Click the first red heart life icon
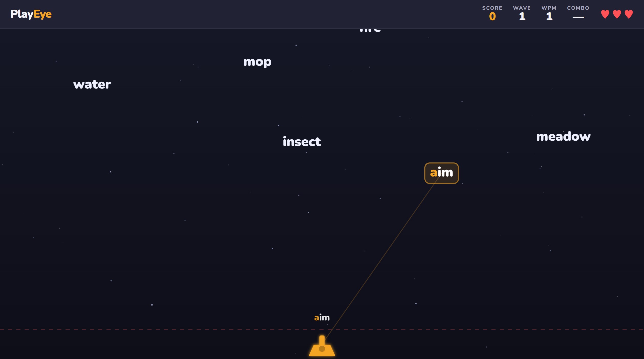The height and width of the screenshot is (359, 644). click(x=605, y=14)
